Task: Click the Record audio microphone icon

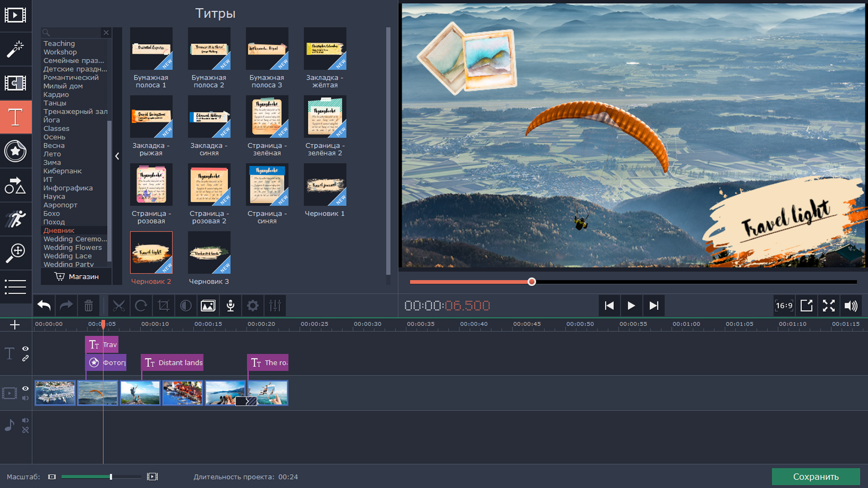Action: pyautogui.click(x=230, y=306)
